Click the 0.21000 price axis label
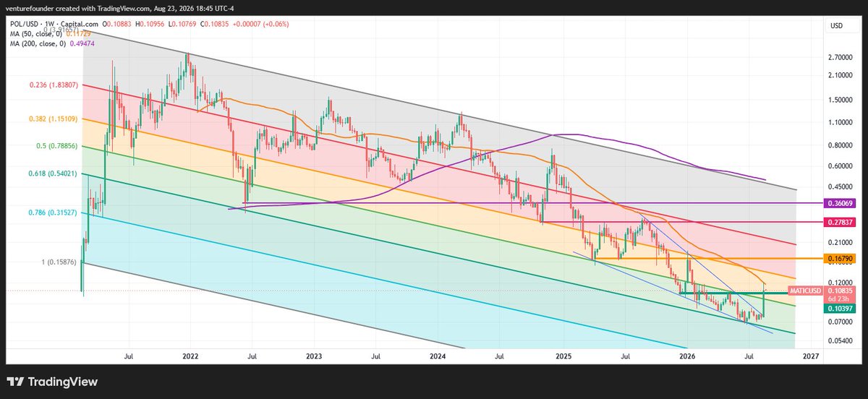Screen dimensions: 868x399 coord(841,242)
